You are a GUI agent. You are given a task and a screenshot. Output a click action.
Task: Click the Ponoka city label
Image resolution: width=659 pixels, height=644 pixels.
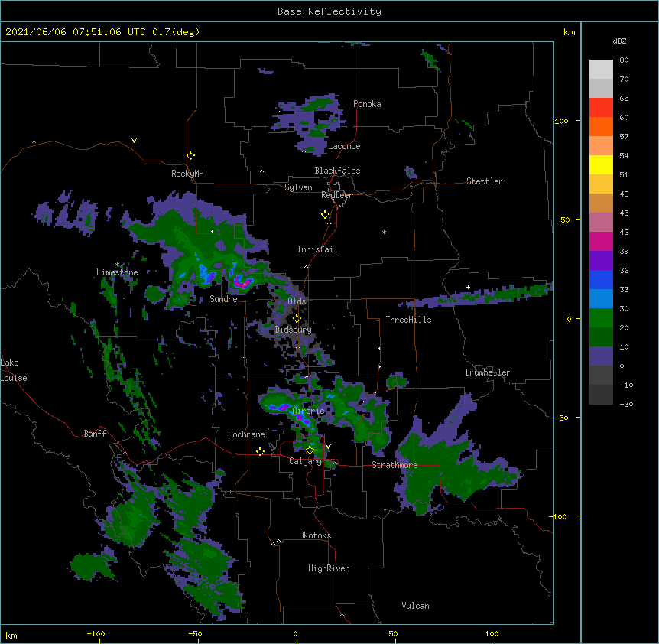pos(367,104)
